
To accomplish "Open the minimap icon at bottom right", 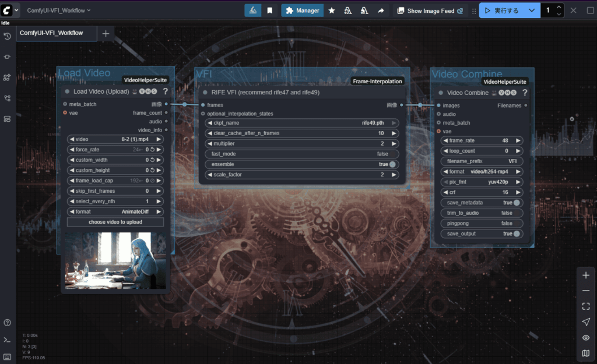I will coord(586,354).
